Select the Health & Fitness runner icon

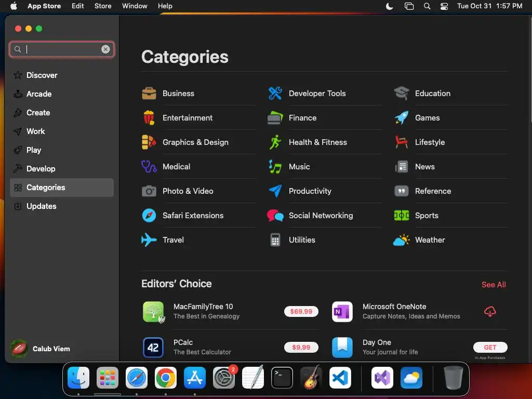[275, 142]
